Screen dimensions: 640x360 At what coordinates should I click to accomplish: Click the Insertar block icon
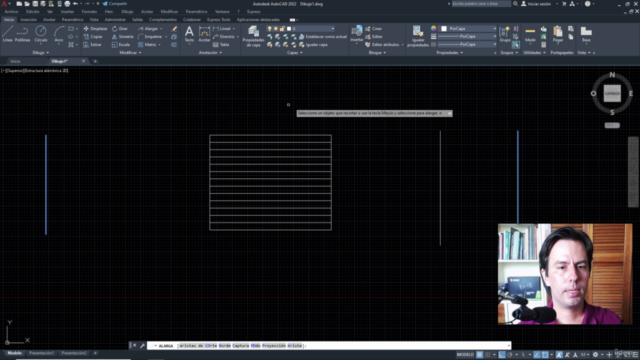(x=357, y=33)
